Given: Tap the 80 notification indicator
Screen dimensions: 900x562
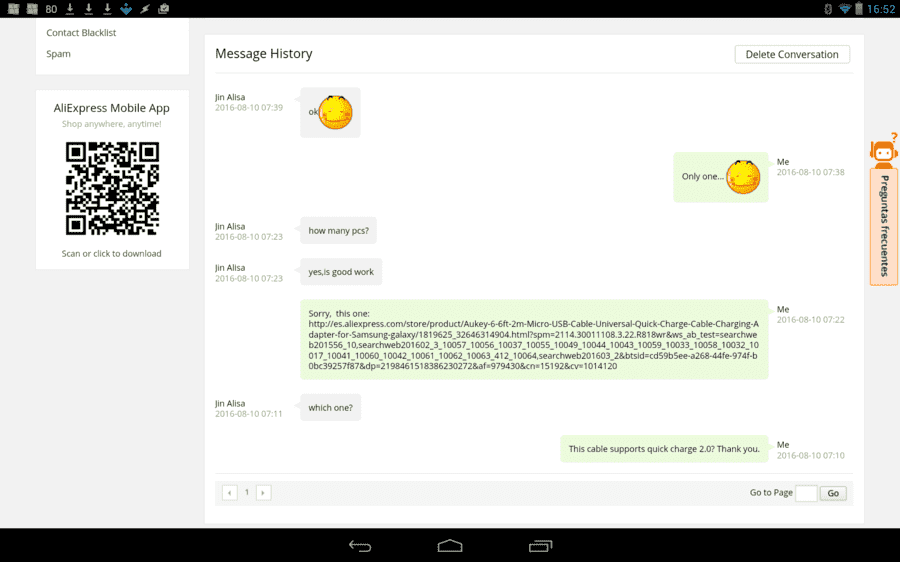Looking at the screenshot, I should 51,9.
